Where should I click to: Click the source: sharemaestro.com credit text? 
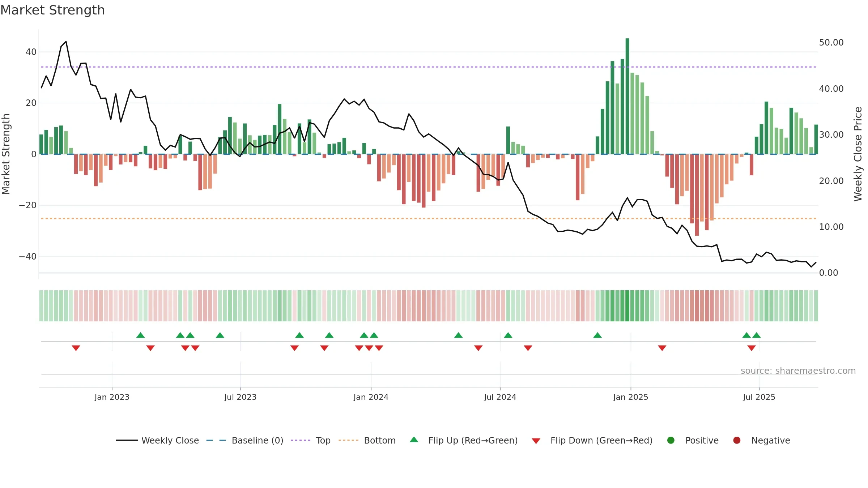[x=798, y=371]
